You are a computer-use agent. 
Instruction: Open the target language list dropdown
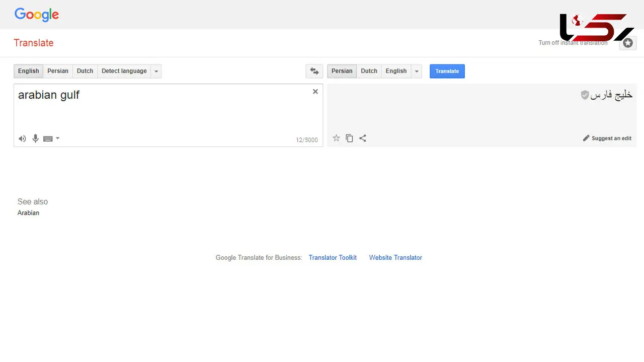417,71
